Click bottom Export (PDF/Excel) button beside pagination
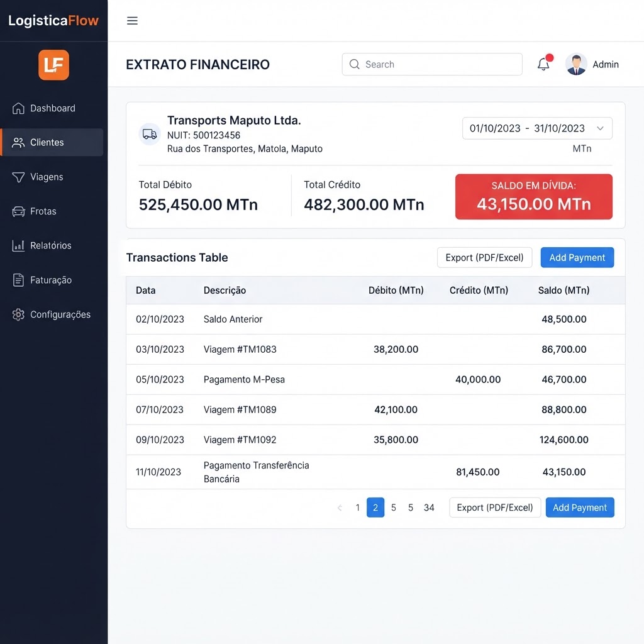 [495, 508]
